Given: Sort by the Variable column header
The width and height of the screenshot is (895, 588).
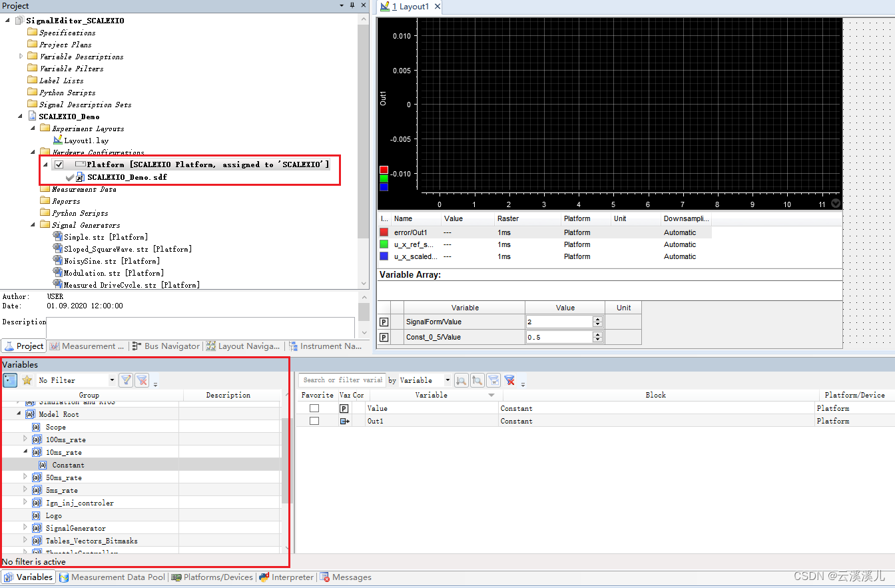Looking at the screenshot, I should pos(432,395).
